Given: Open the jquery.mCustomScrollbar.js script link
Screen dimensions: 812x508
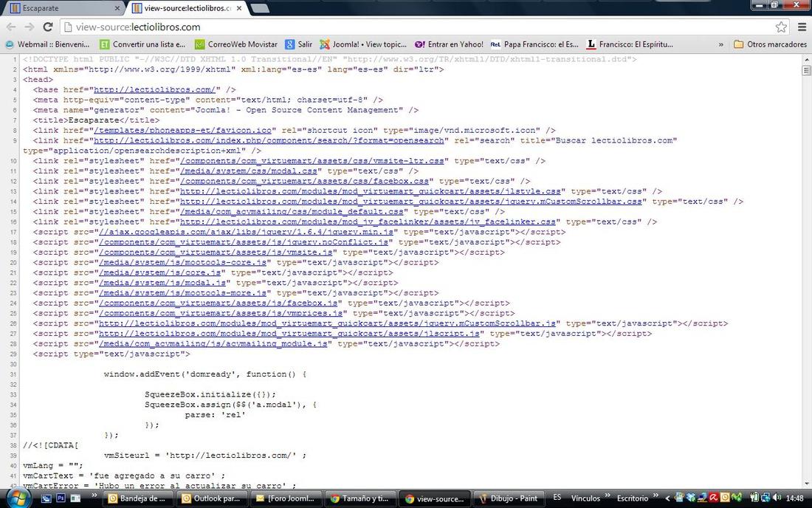Looking at the screenshot, I should 327,323.
